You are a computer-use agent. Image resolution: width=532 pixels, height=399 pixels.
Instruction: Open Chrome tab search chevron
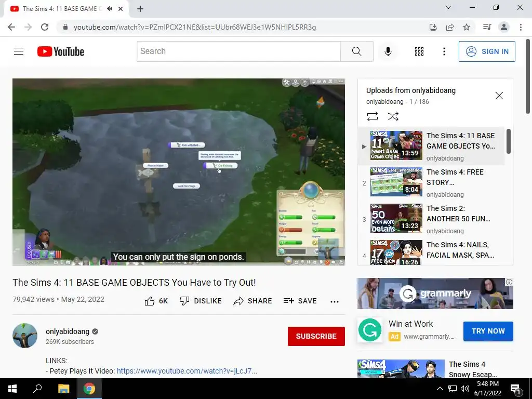[x=448, y=7]
